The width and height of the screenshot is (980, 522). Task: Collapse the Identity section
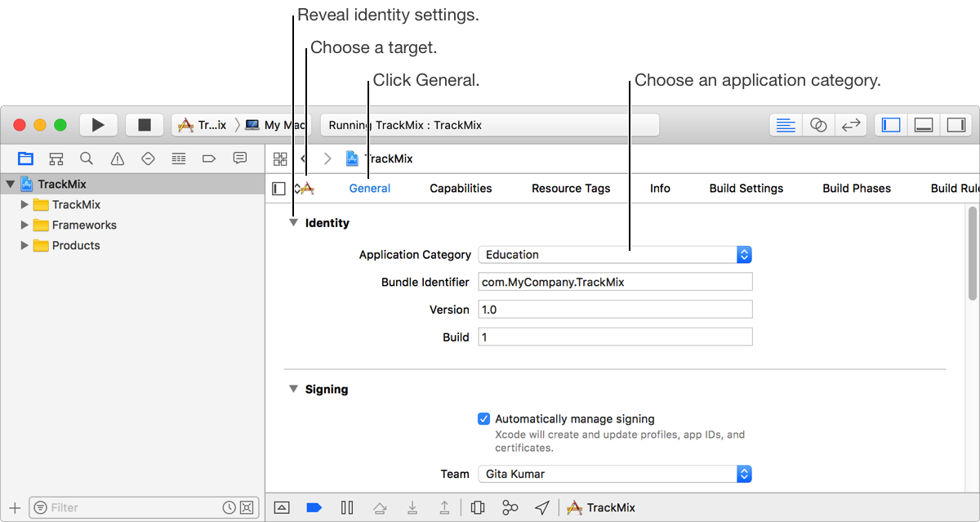pyautogui.click(x=293, y=223)
